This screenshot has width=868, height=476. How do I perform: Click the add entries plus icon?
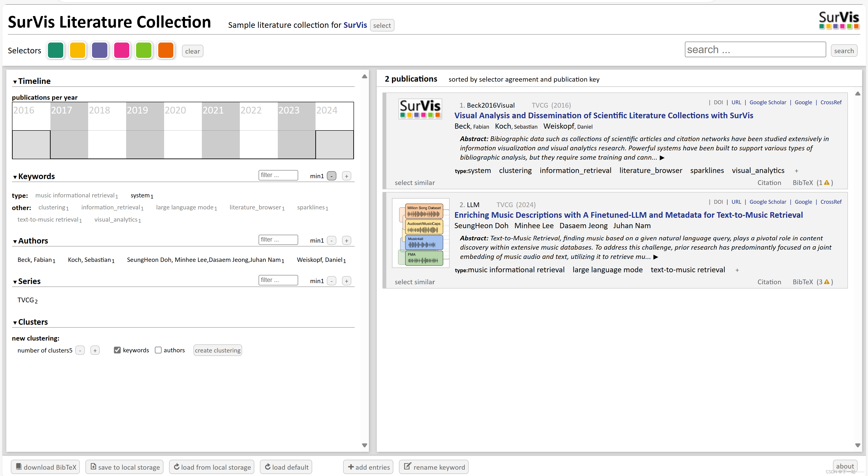[351, 467]
